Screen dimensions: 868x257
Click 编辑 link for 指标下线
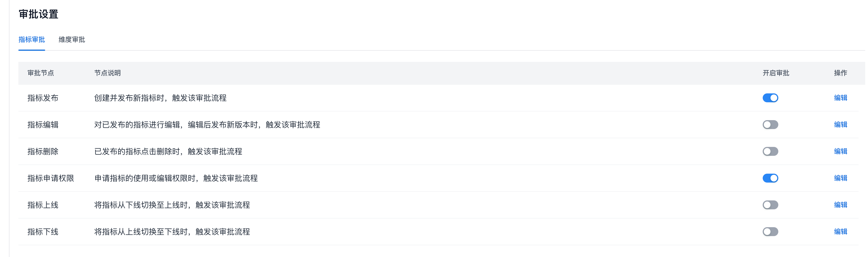click(840, 232)
